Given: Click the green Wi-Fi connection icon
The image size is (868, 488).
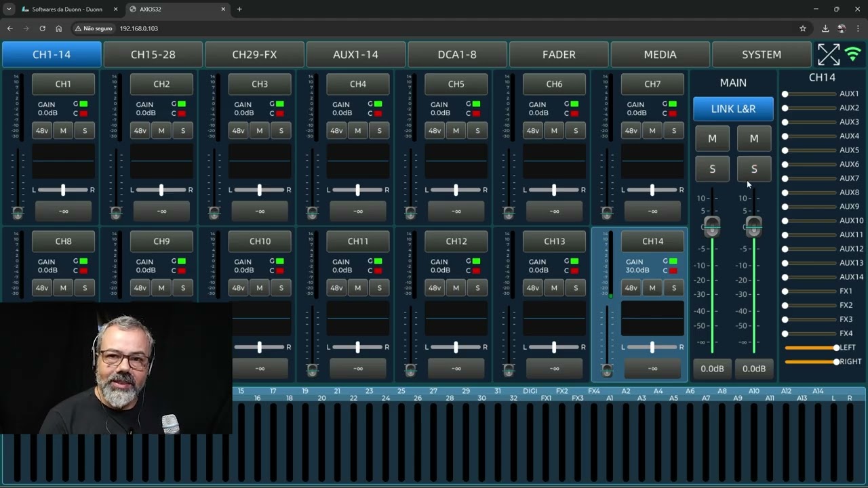Looking at the screenshot, I should click(x=853, y=54).
